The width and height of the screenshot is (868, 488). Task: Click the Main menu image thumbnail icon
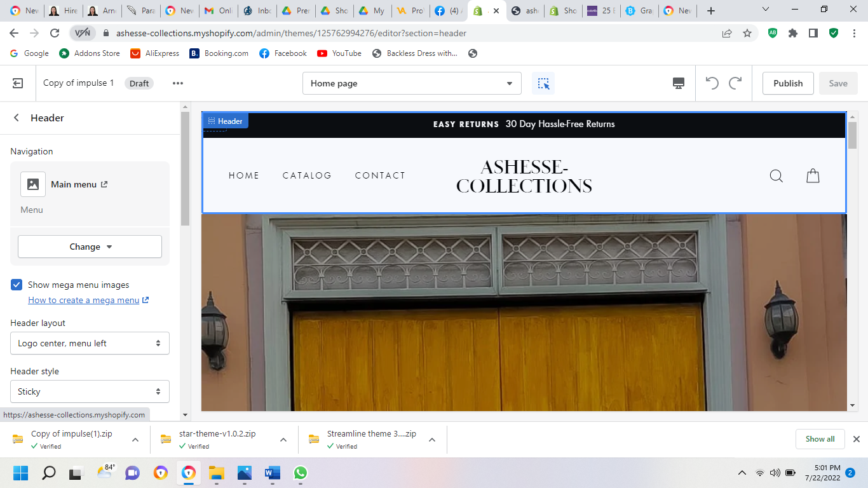[33, 184]
